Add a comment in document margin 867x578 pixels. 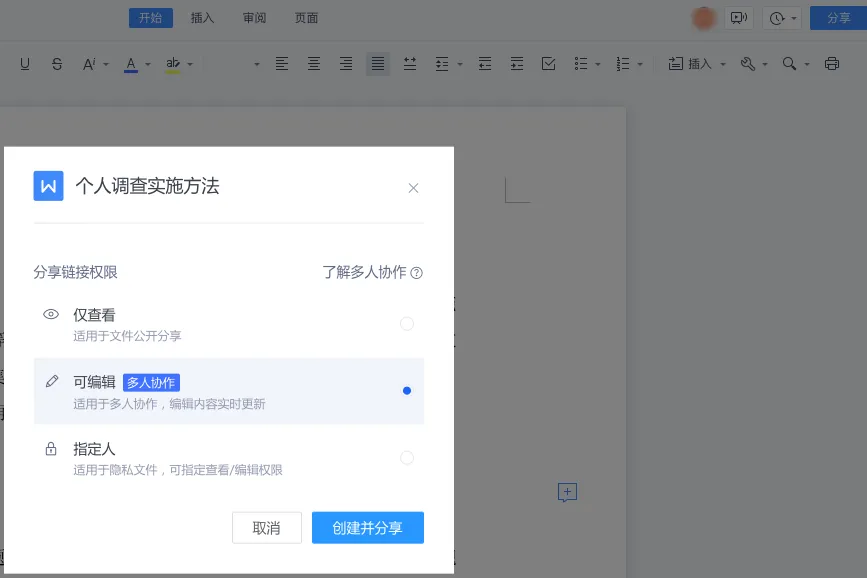coord(567,492)
